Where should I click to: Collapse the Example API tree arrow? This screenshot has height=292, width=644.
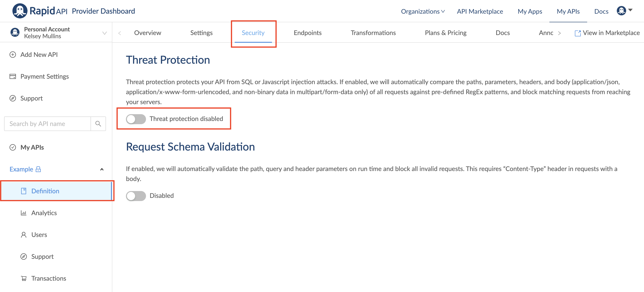102,169
